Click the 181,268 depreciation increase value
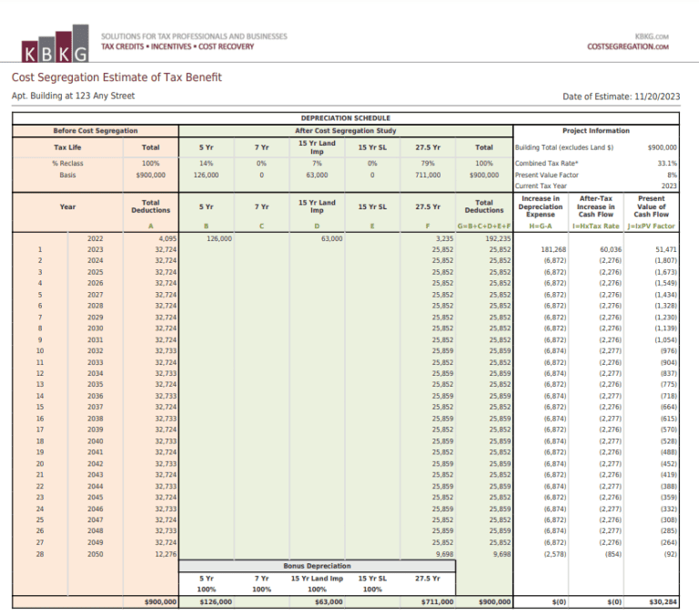The image size is (699, 616). pyautogui.click(x=553, y=248)
